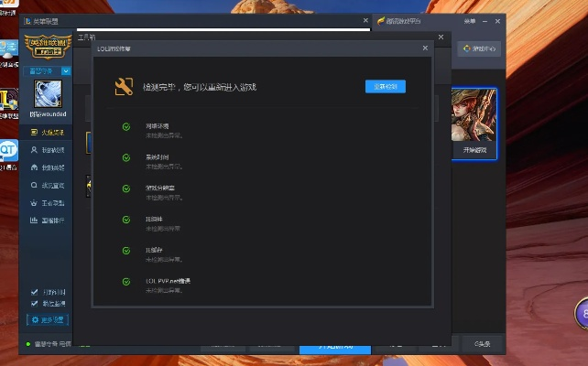The height and width of the screenshot is (366, 588).
Task: Click the 检测完毕 status message
Action: click(x=199, y=87)
